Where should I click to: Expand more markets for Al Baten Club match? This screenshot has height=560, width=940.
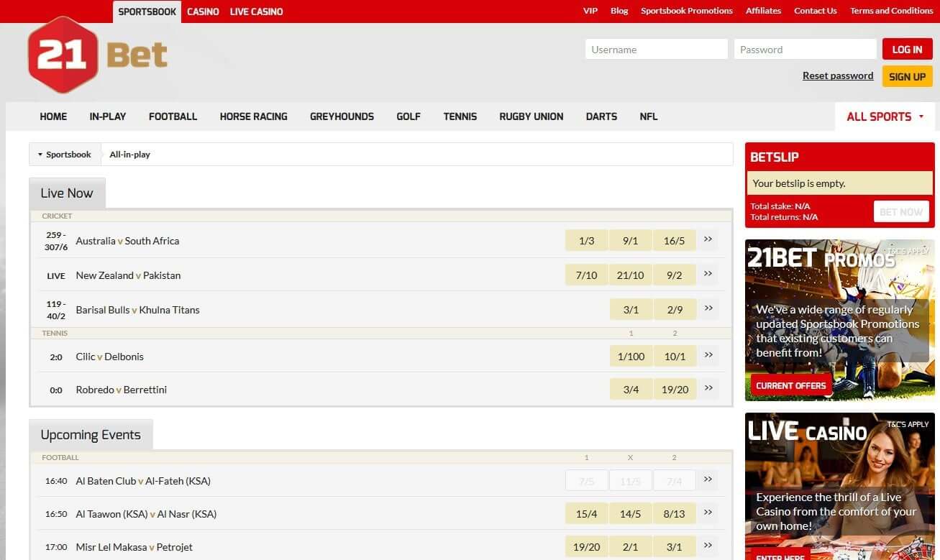[x=708, y=479]
